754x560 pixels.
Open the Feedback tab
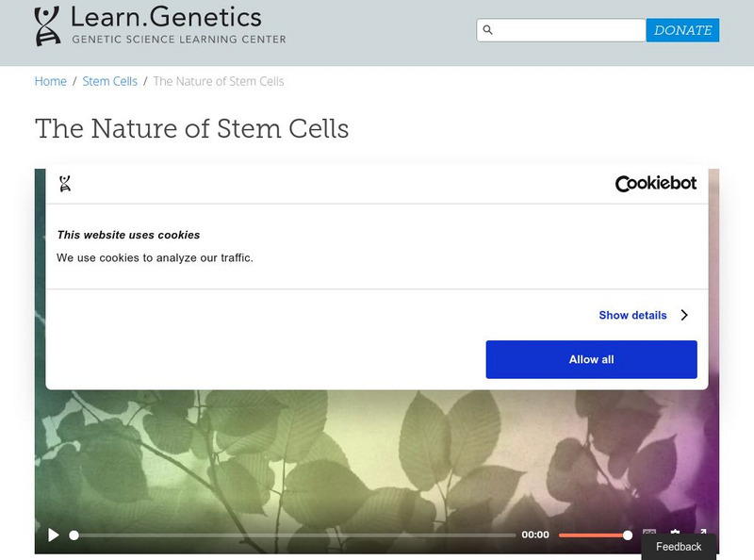[679, 547]
